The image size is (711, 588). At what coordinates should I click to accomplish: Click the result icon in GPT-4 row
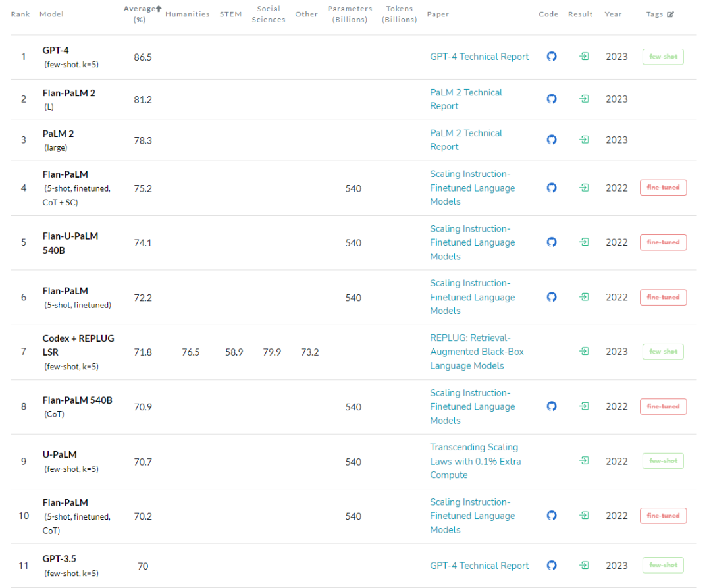584,56
